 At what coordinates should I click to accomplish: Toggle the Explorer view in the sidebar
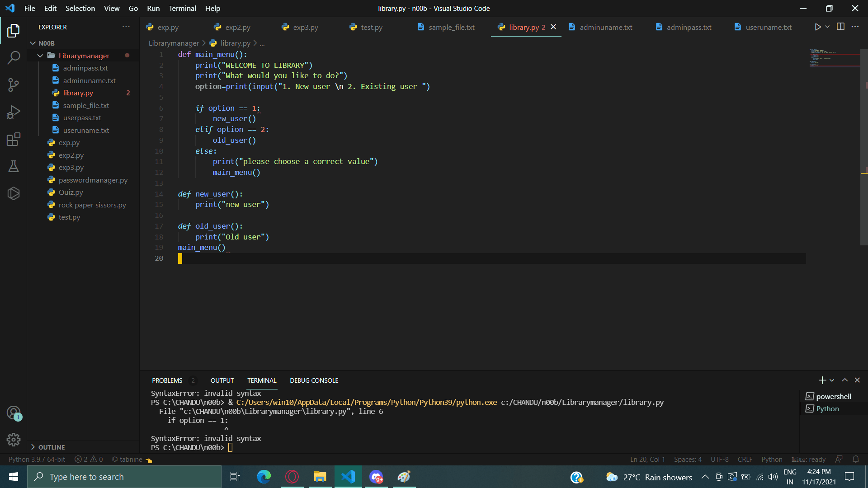coord(14,31)
